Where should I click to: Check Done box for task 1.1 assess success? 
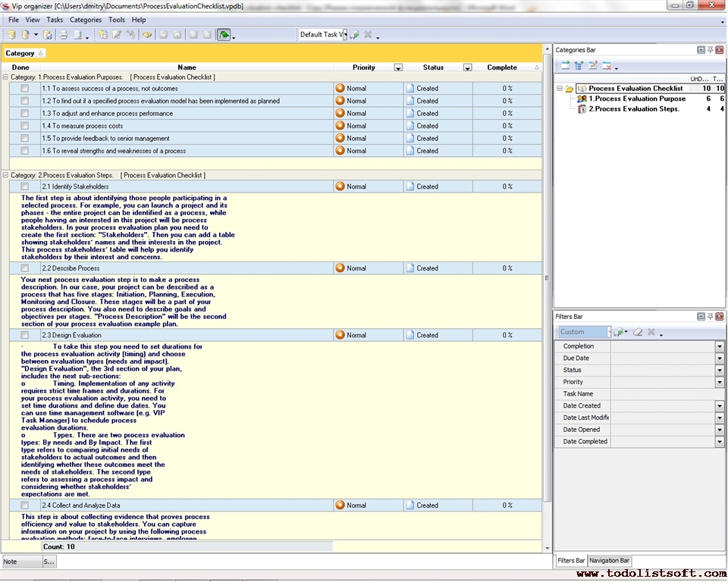[24, 89]
